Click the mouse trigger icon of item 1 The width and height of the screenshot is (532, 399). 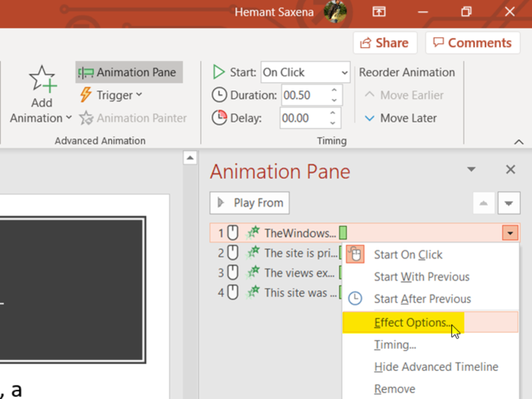233,232
